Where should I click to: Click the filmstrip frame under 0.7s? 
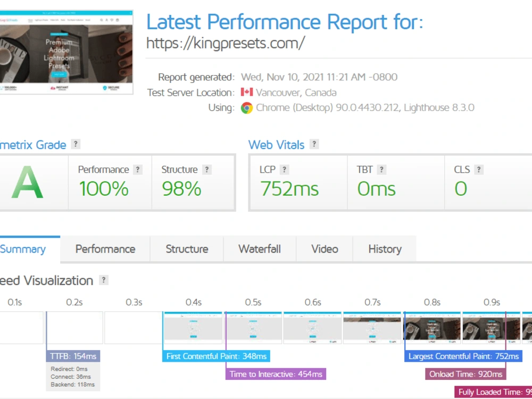(x=372, y=328)
